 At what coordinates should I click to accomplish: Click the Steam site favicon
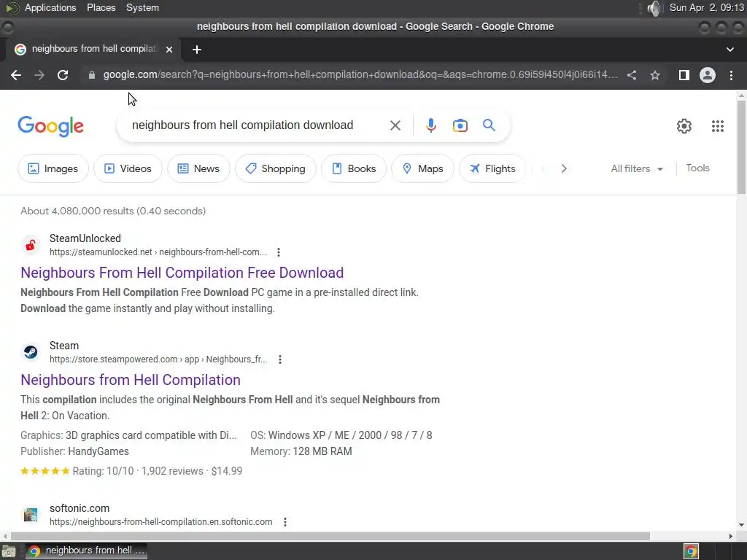[31, 352]
